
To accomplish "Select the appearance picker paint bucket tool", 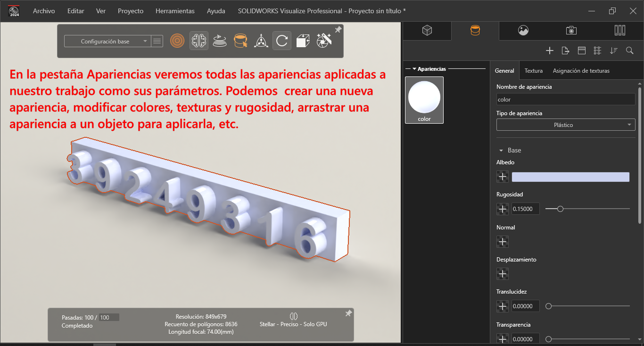I will point(240,41).
